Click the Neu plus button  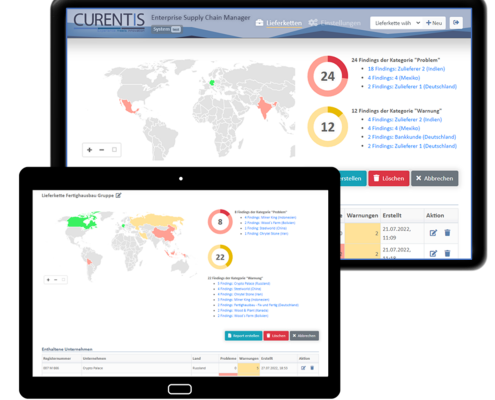click(434, 23)
